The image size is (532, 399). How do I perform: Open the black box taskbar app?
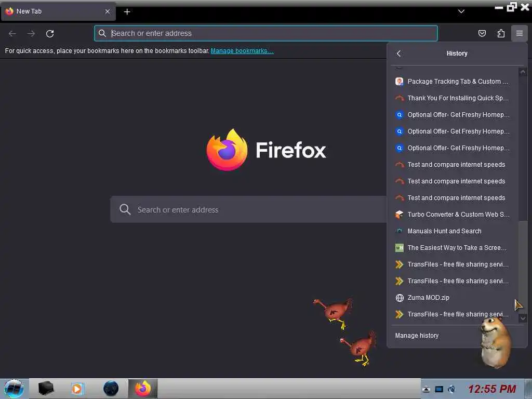pos(46,389)
